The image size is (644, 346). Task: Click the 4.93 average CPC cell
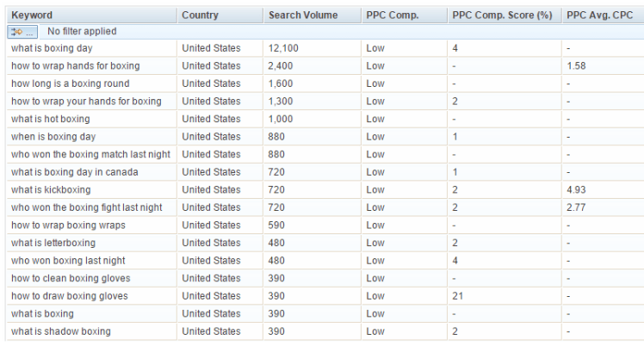tap(577, 189)
